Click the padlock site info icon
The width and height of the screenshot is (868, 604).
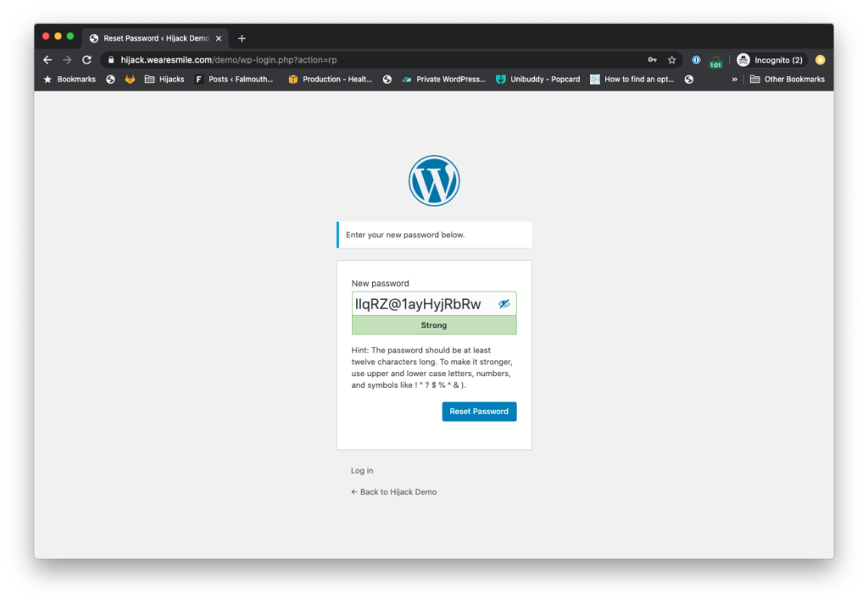[111, 60]
